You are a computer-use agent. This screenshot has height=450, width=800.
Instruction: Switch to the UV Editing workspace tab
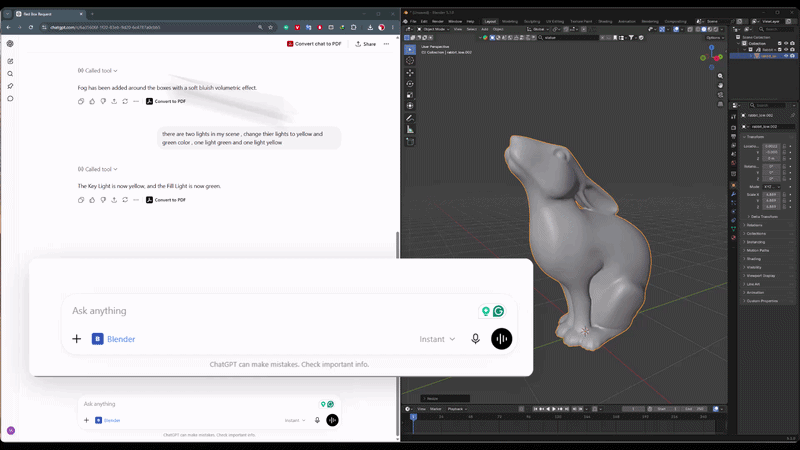coord(555,21)
